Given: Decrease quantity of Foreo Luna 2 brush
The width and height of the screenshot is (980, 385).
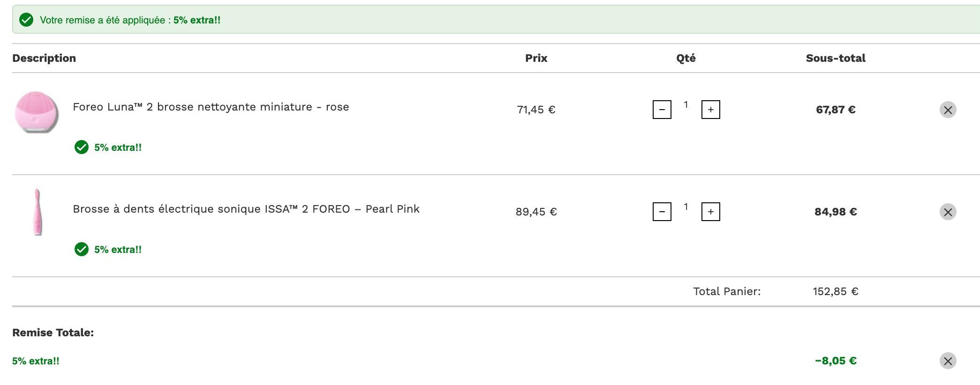Looking at the screenshot, I should [662, 110].
